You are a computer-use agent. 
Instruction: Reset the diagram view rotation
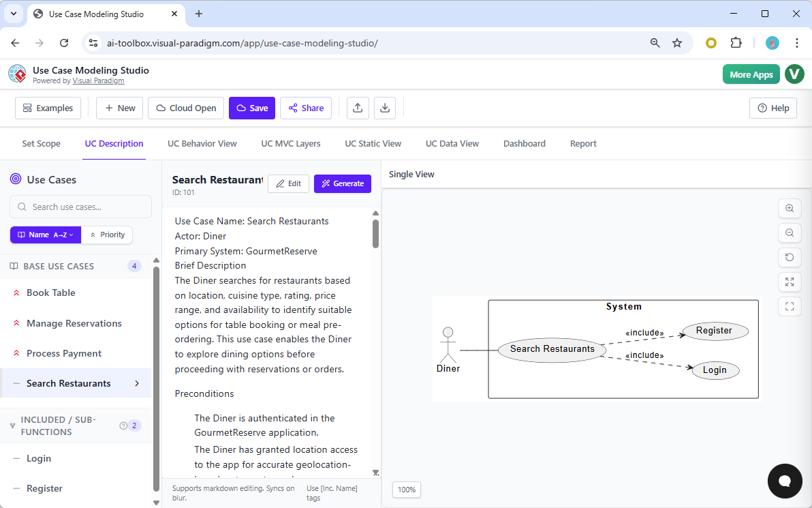pyautogui.click(x=790, y=257)
